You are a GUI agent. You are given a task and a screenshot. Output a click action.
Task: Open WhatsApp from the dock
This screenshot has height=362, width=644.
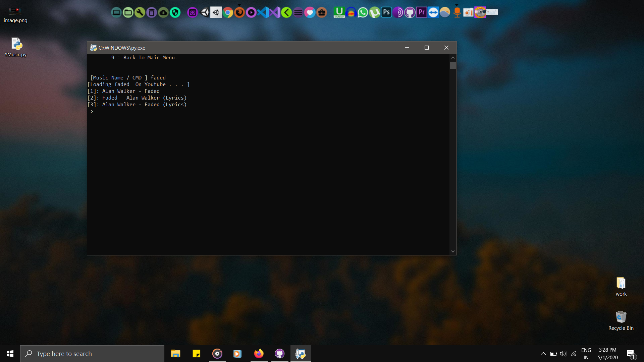pyautogui.click(x=363, y=13)
